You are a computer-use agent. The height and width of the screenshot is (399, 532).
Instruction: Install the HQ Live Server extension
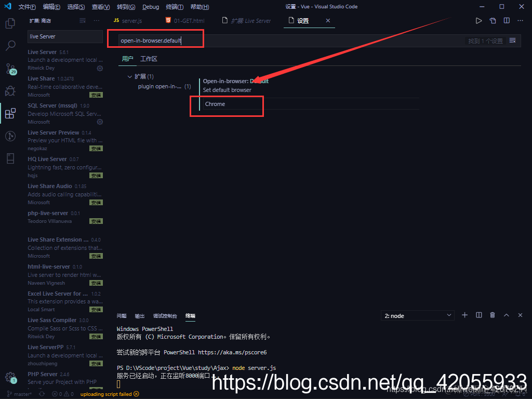(x=96, y=176)
